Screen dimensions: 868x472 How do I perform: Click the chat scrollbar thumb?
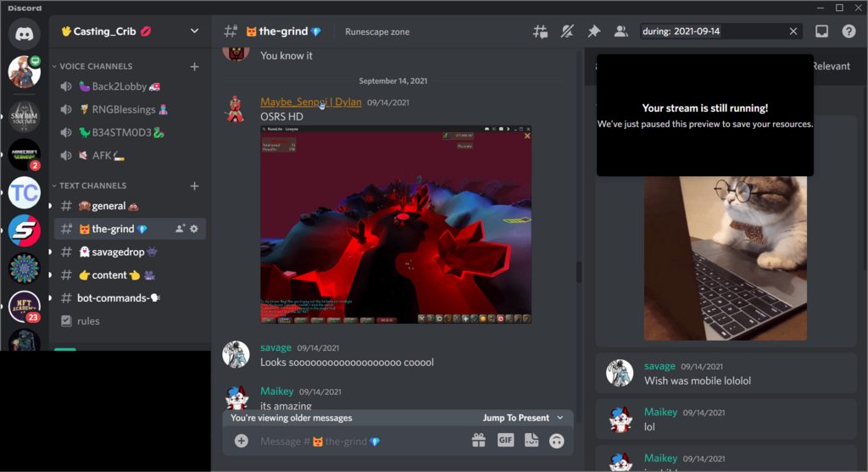click(578, 272)
